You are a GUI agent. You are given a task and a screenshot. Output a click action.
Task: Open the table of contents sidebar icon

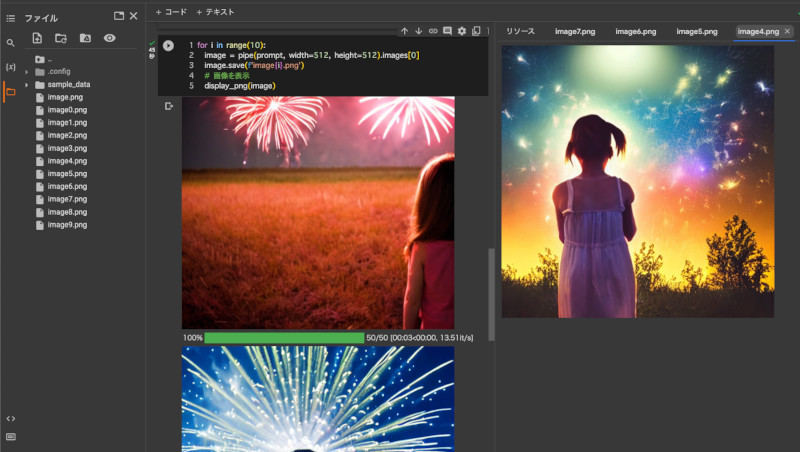[10, 18]
